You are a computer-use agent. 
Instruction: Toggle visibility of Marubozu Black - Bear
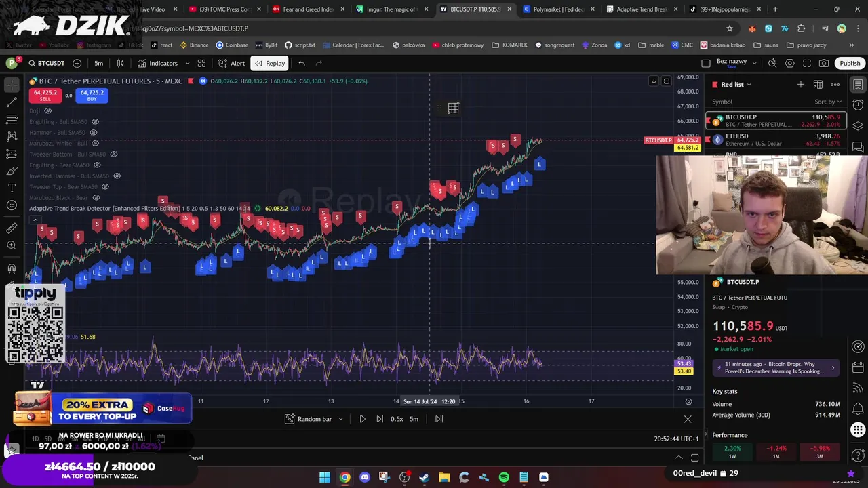96,197
